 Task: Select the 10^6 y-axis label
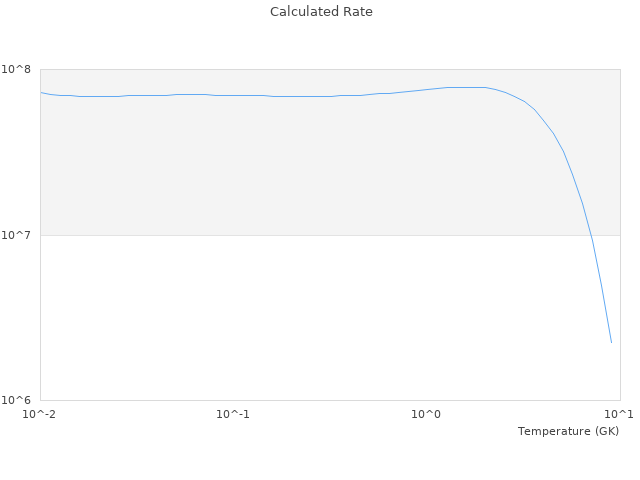click(19, 400)
